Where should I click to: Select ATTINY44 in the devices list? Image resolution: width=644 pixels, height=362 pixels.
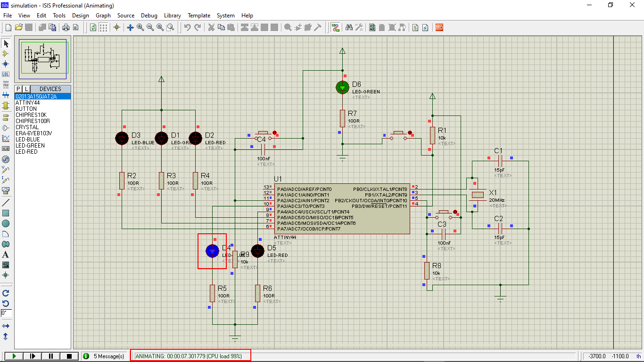[42, 103]
